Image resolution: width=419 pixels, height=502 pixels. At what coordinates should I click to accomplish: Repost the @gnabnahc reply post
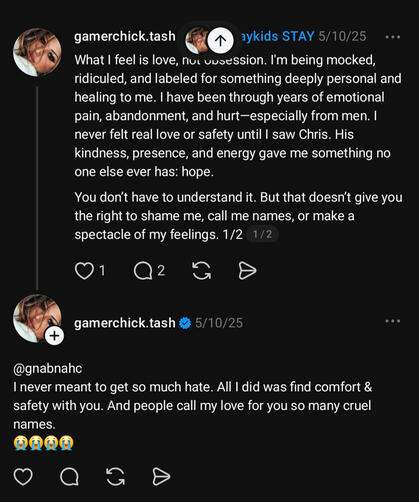coord(115,477)
